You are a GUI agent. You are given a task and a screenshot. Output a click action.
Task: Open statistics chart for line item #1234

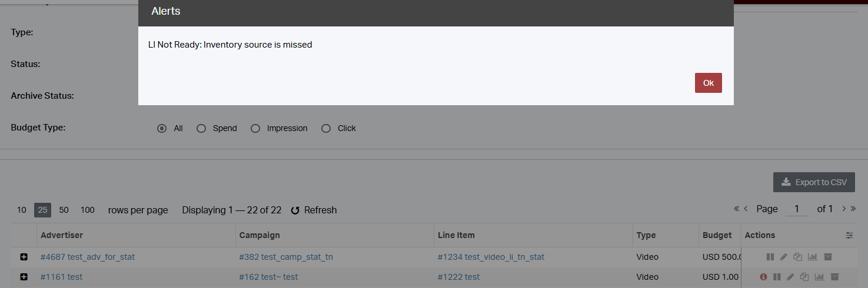[x=813, y=257]
